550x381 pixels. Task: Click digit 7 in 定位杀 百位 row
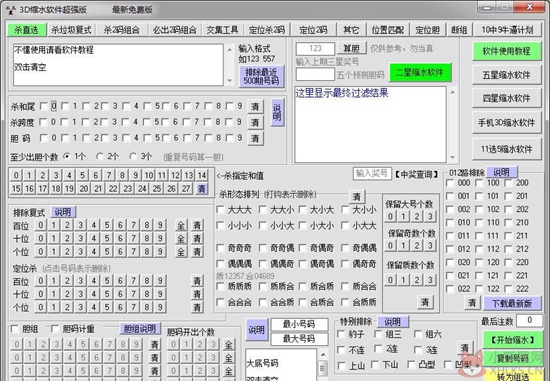tap(134, 281)
